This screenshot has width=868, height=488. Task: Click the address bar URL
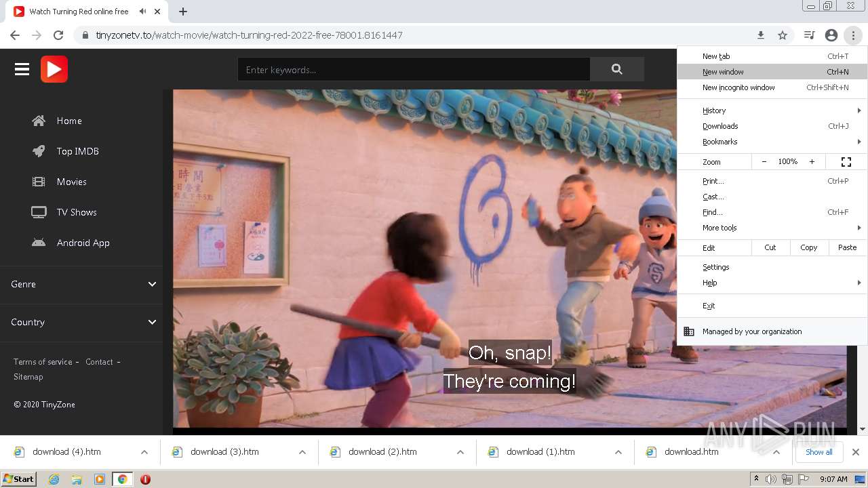click(249, 35)
